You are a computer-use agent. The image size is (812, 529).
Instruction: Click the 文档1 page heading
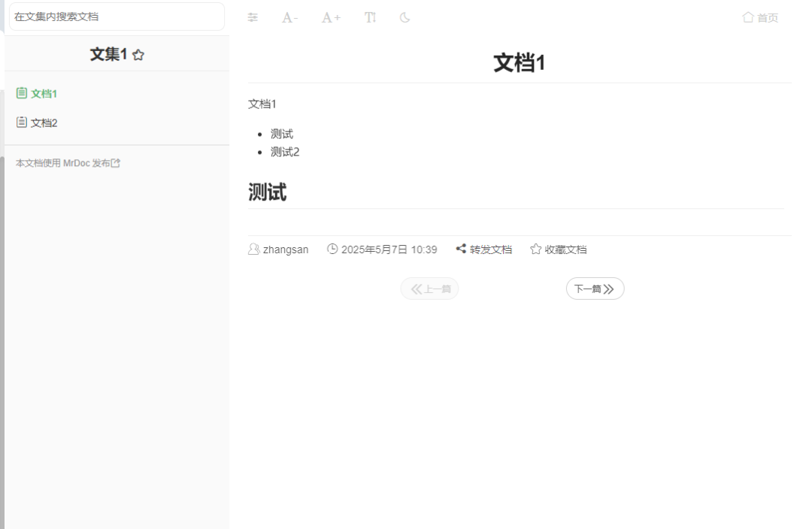(x=520, y=63)
